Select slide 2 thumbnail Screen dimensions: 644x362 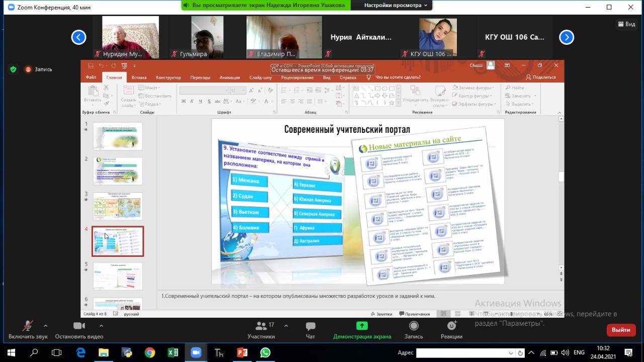pos(118,171)
